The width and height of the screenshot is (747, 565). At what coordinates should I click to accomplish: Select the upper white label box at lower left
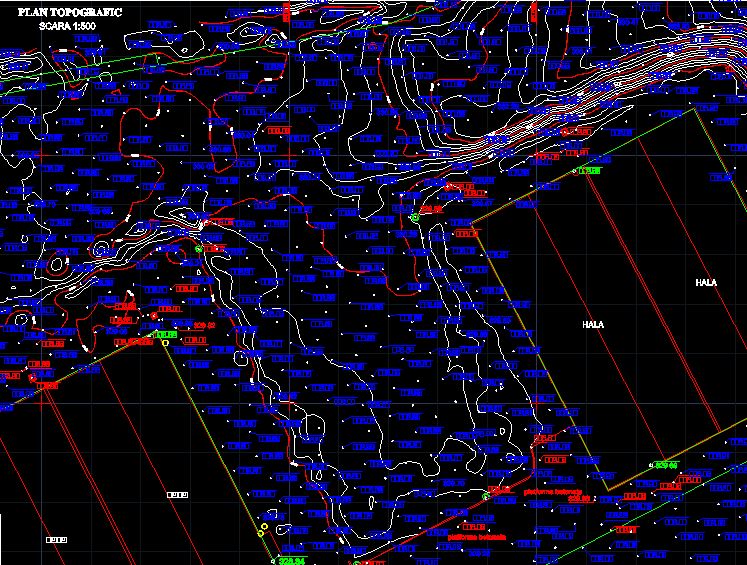pyautogui.click(x=177, y=495)
